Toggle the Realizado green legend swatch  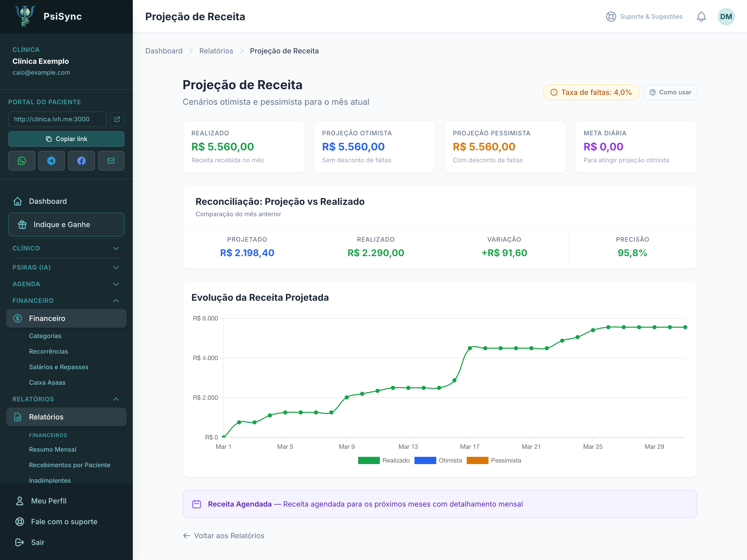[369, 460]
